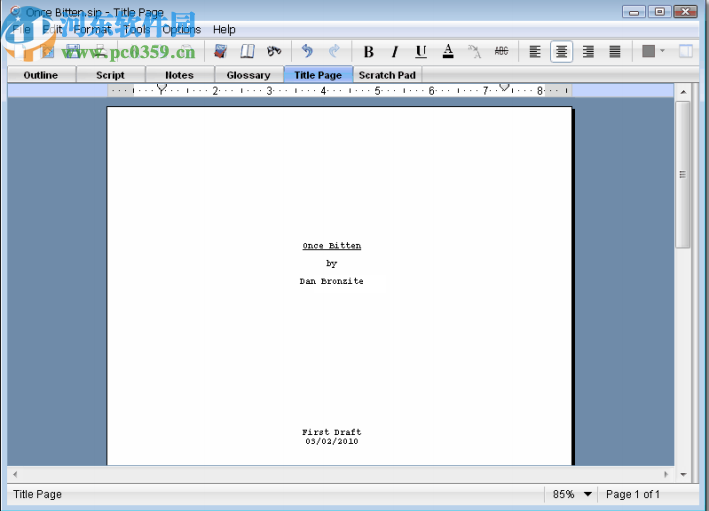Open the dictionary book icon
709x511 pixels.
[220, 51]
